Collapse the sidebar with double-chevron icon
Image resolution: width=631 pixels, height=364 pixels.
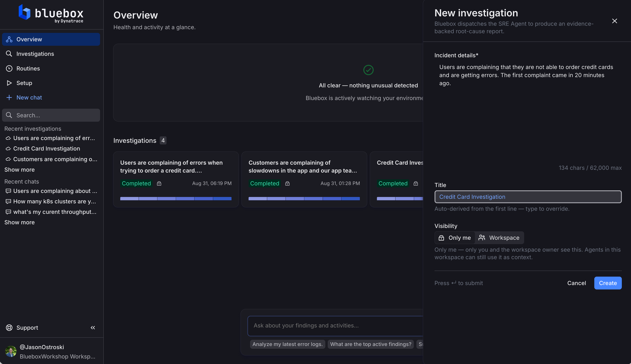coord(93,328)
